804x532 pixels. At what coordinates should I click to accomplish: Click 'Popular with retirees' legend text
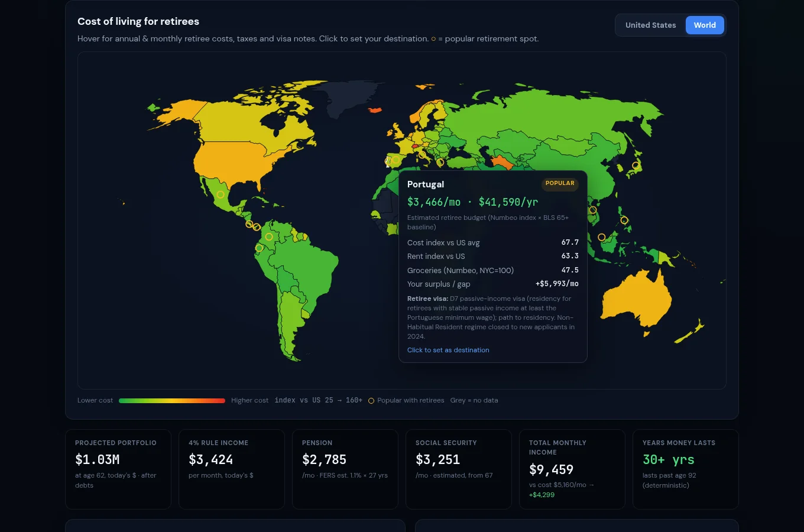coord(411,400)
